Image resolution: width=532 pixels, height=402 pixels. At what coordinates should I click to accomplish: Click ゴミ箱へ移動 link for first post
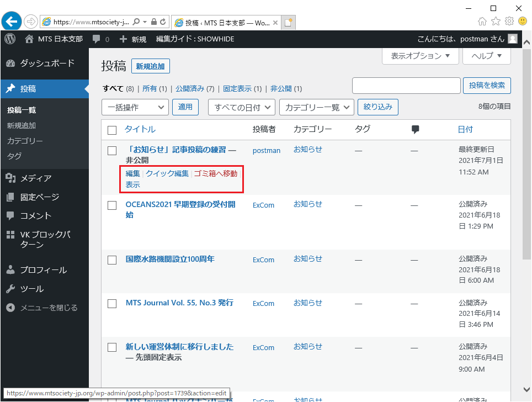(215, 173)
